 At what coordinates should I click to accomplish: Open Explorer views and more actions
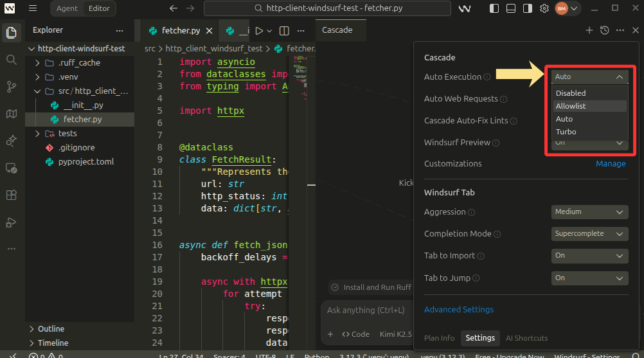[x=120, y=31]
